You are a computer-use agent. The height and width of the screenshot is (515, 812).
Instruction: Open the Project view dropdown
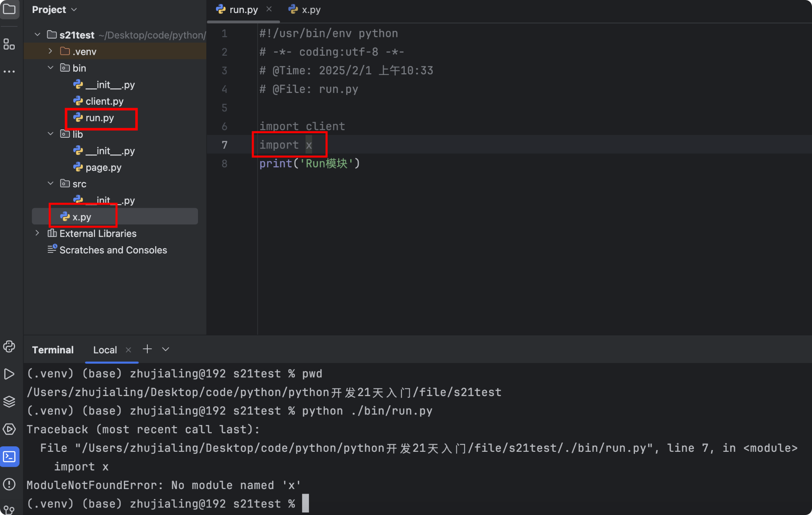point(74,10)
